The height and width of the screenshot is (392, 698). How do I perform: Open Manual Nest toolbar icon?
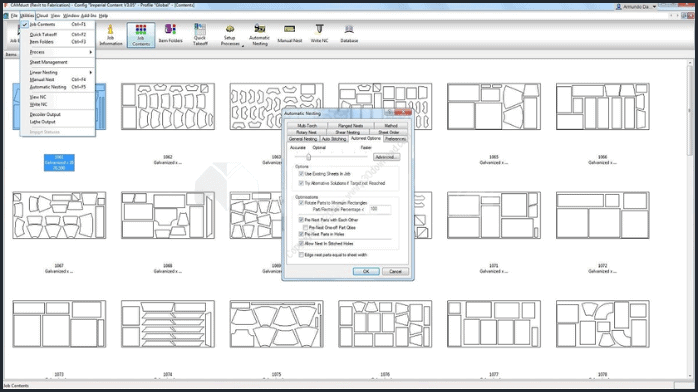289,35
